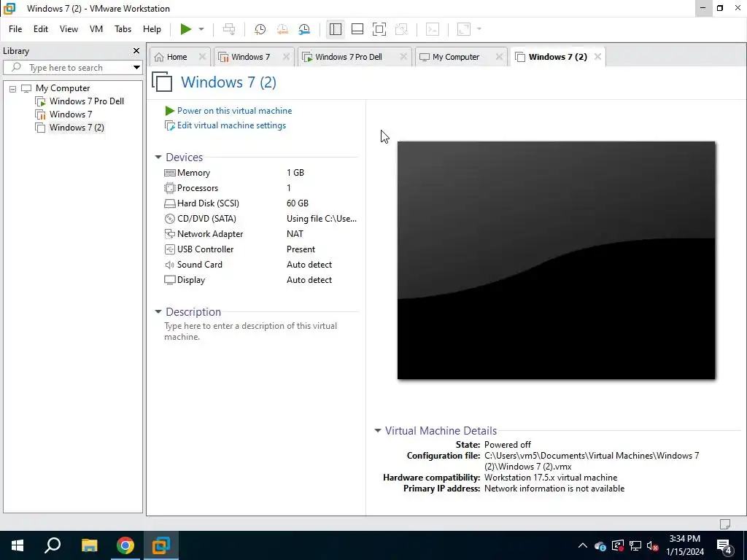Collapse the Description section
747x560 pixels.
(x=158, y=312)
